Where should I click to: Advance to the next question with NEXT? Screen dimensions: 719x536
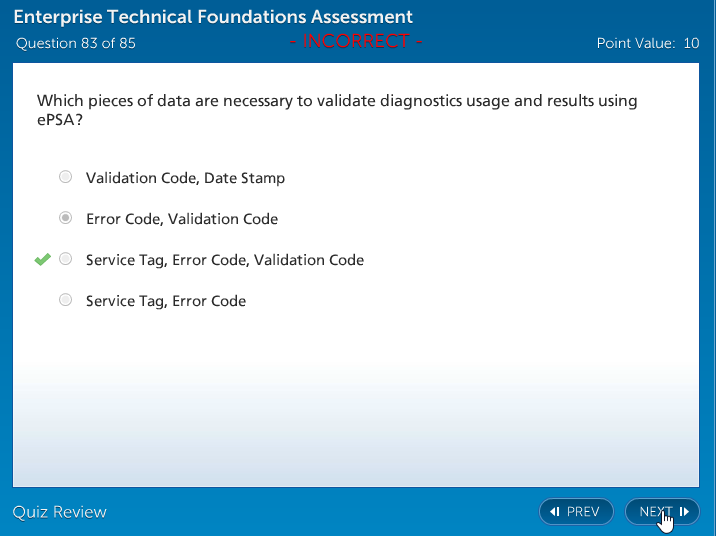[x=660, y=512]
